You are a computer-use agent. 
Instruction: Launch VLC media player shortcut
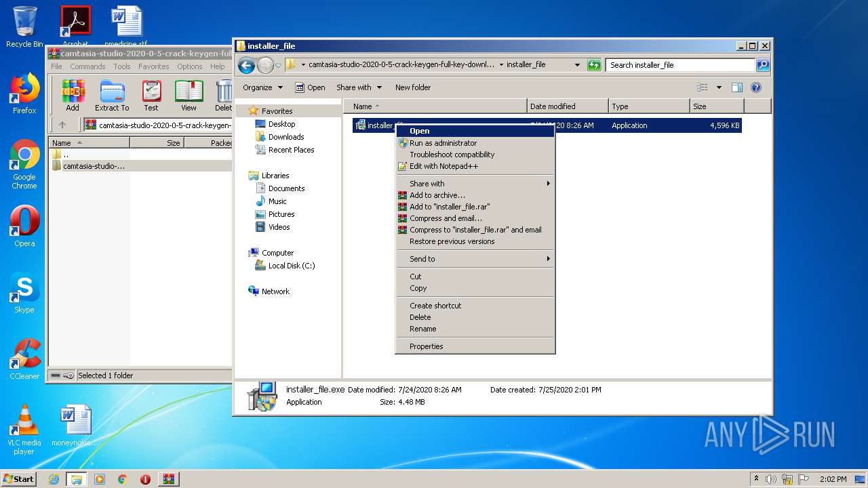click(x=24, y=430)
